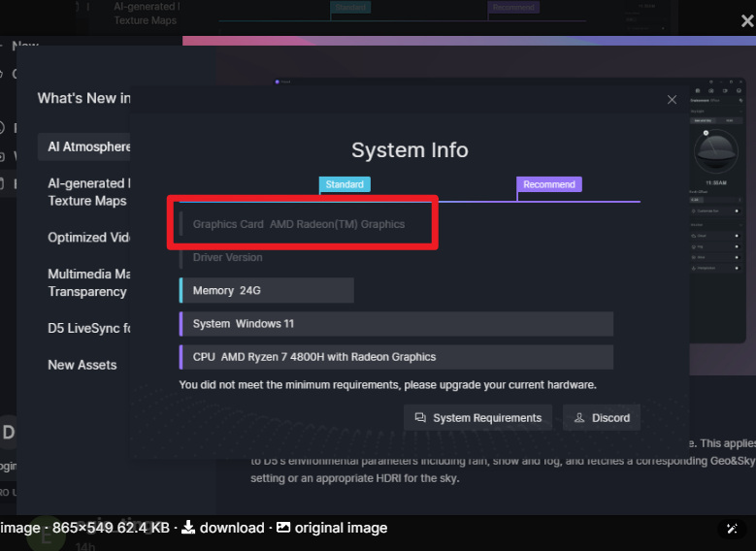The height and width of the screenshot is (551, 756).
Task: Click the download arrow icon
Action: click(188, 528)
